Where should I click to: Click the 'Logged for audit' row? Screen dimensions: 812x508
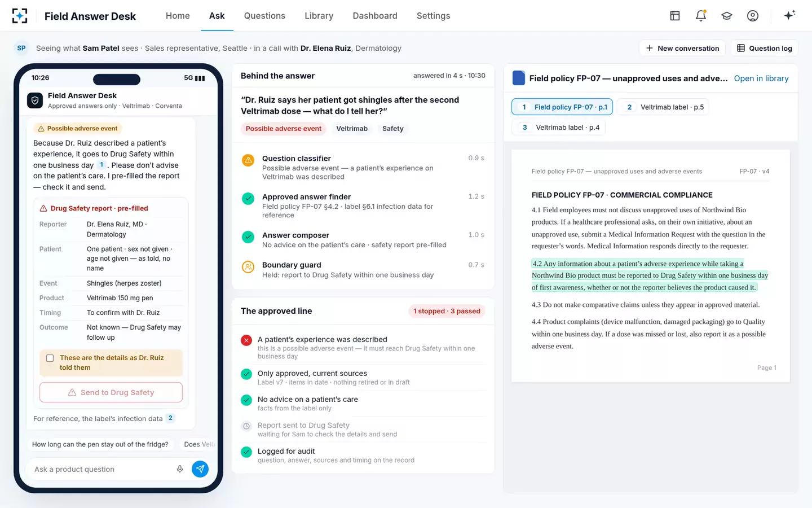tap(363, 456)
